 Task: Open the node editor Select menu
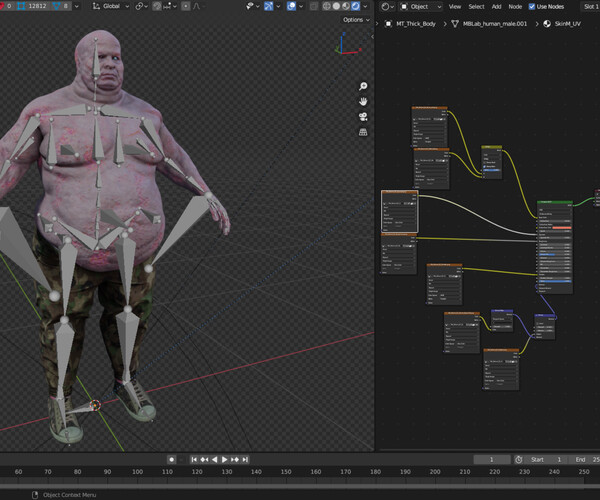tap(476, 7)
